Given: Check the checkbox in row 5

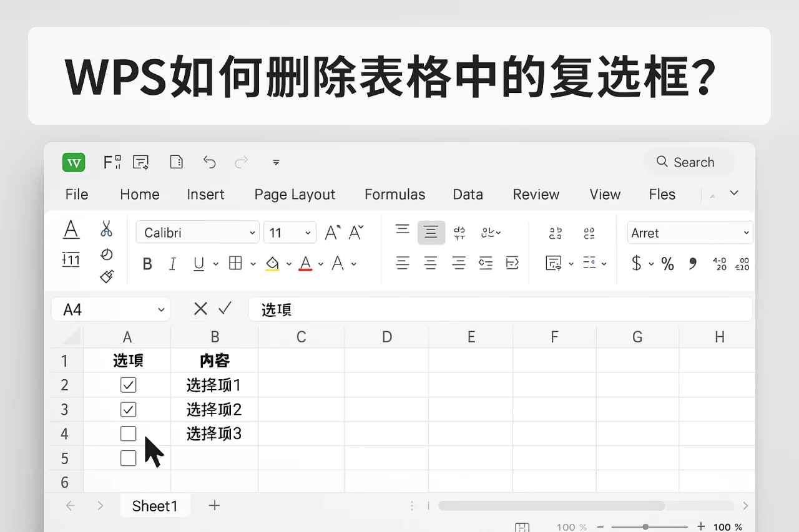Looking at the screenshot, I should pyautogui.click(x=128, y=458).
